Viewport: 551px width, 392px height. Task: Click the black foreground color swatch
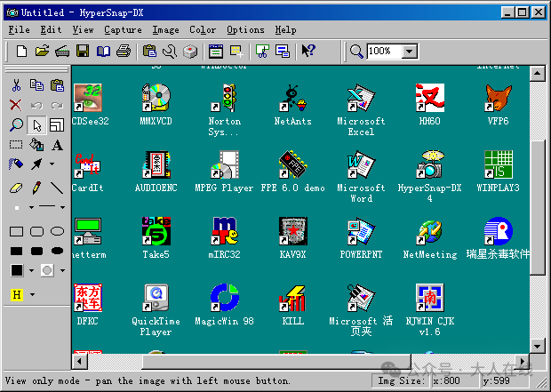[x=17, y=270]
